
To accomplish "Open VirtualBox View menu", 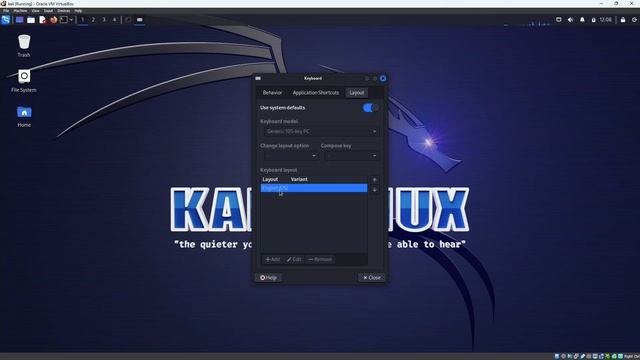I will coord(36,11).
